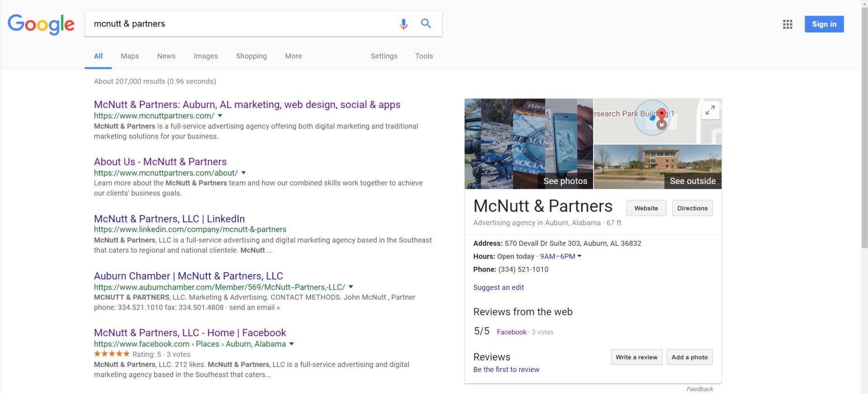This screenshot has height=394, width=868.
Task: Open dropdown arrow beside Facebook result URL
Action: click(292, 344)
